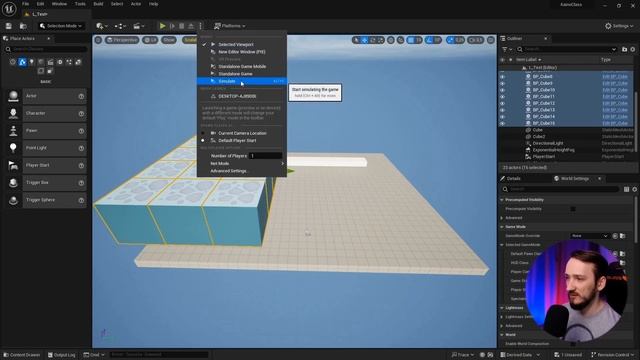640x360 pixels.
Task: Toggle rotation snapping in the viewport toolbar
Action: tap(429, 40)
